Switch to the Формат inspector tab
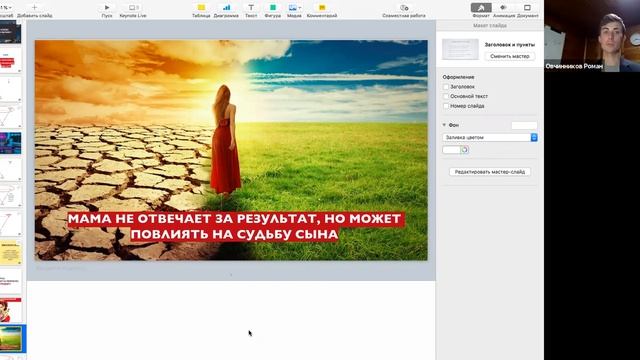The height and width of the screenshot is (360, 640). pos(481,8)
